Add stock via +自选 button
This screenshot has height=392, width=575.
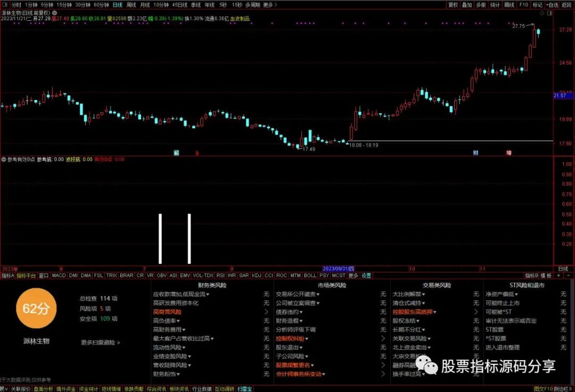552,5
